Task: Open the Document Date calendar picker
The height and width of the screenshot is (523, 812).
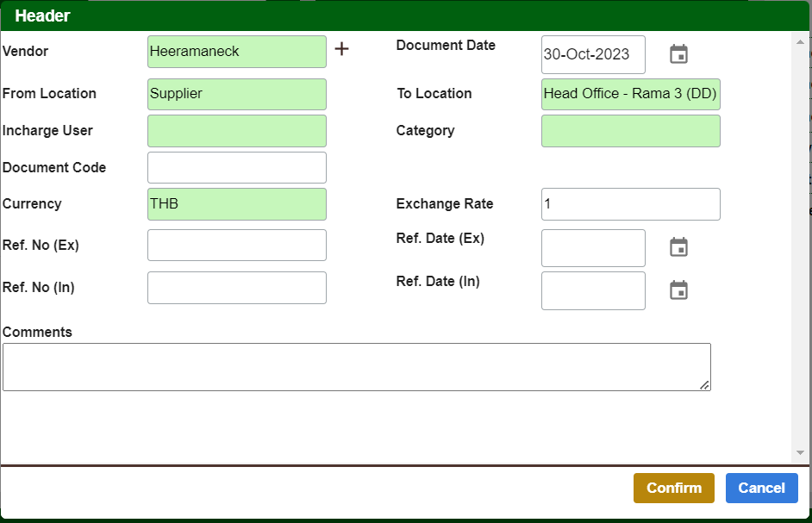Action: point(678,54)
